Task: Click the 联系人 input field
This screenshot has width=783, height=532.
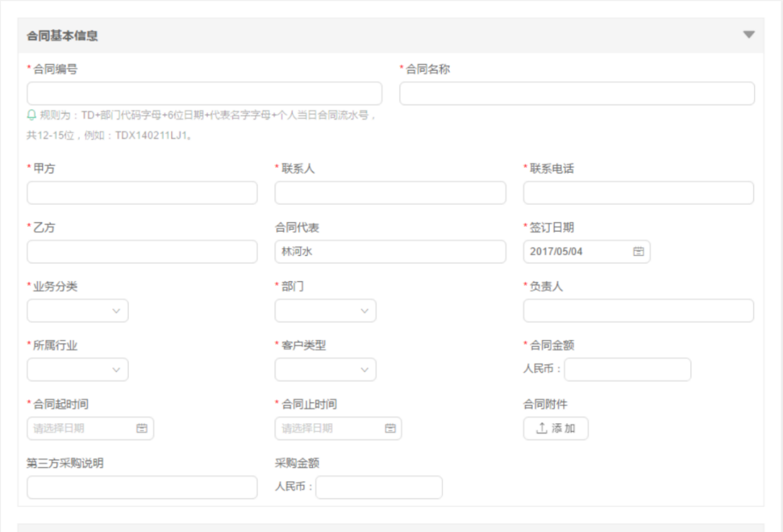Action: (390, 192)
